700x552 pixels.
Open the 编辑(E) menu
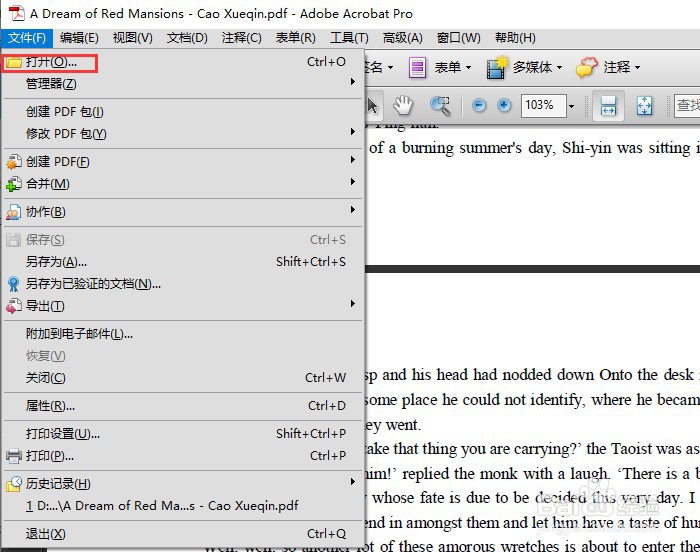click(x=79, y=38)
